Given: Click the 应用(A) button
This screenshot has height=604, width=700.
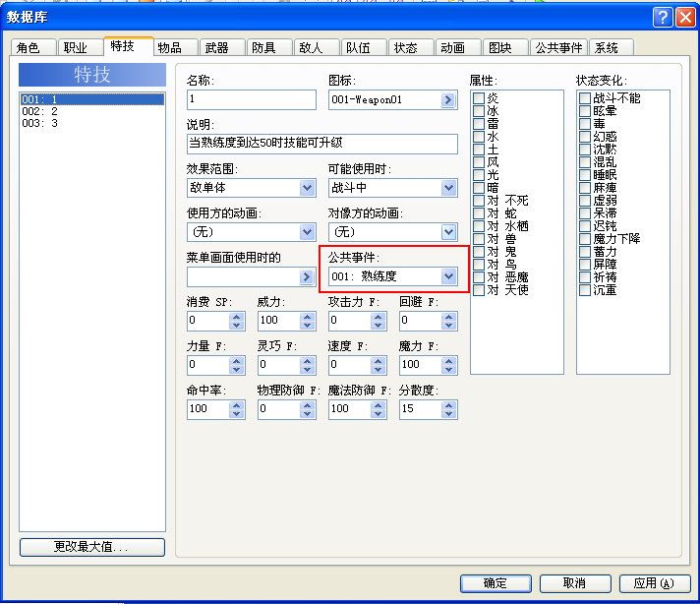Looking at the screenshot, I should pos(655,583).
